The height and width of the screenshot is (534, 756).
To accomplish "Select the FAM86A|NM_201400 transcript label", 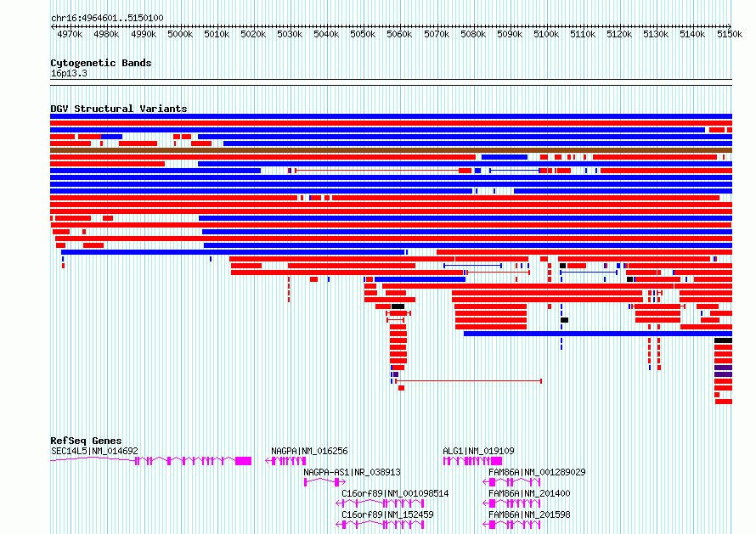I will (x=529, y=493).
